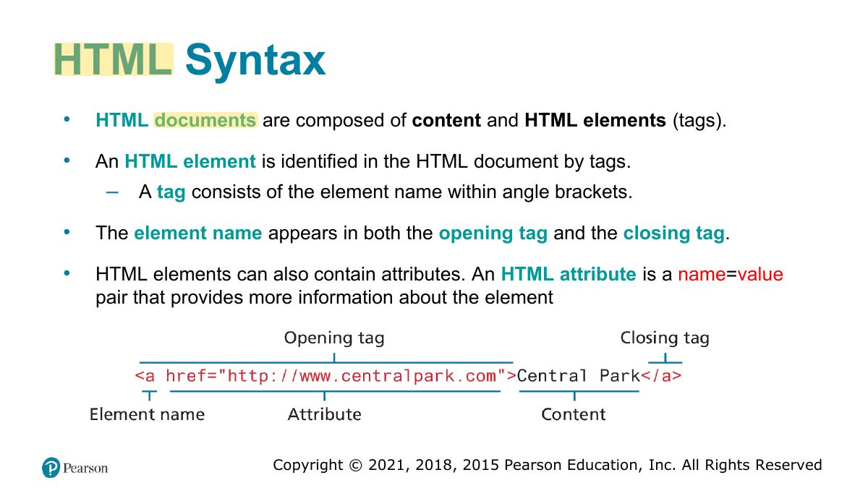Click the 'Pearson' wordmark text
Image resolution: width=868 pixels, height=488 pixels.
(85, 468)
